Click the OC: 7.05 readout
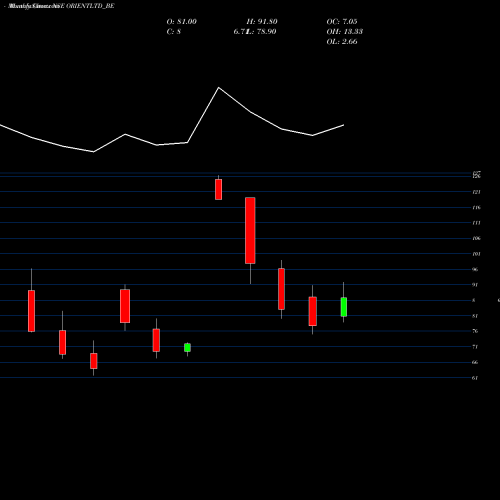The width and height of the screenshot is (500, 500). click(342, 22)
